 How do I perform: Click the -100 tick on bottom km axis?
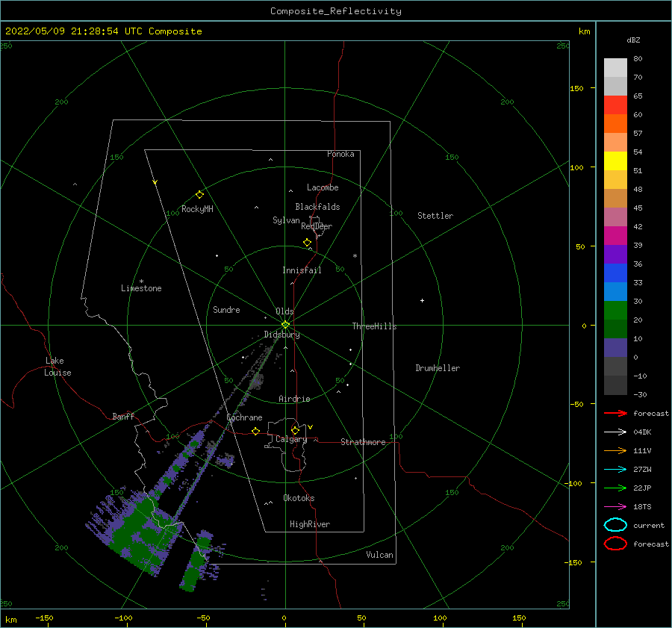123,618
